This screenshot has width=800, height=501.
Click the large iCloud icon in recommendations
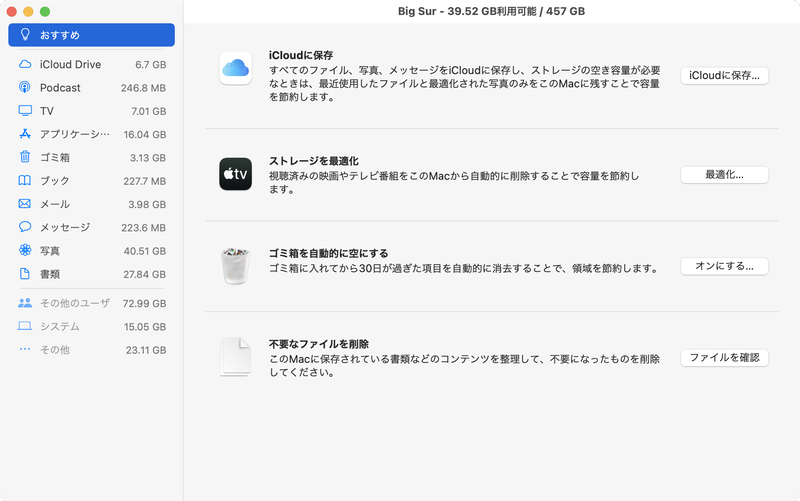click(x=235, y=68)
